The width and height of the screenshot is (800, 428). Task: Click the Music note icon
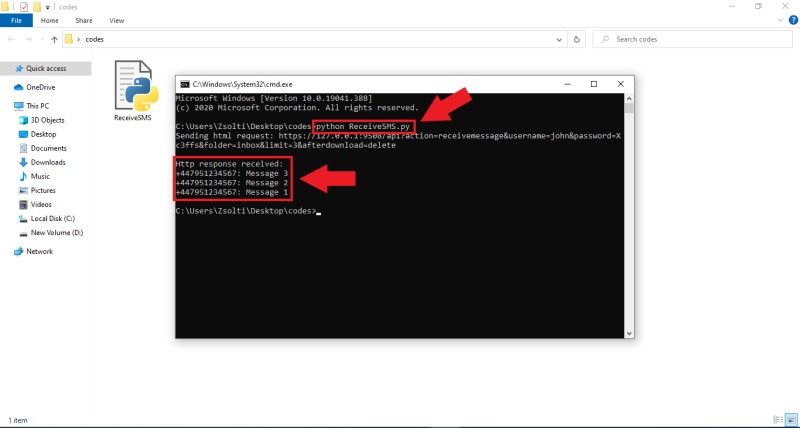pyautogui.click(x=23, y=177)
